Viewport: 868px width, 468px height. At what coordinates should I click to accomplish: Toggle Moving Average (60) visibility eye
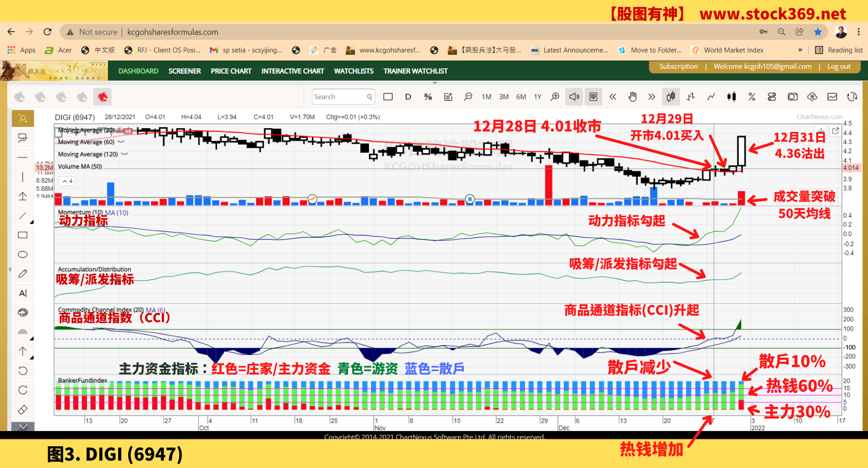click(x=121, y=142)
